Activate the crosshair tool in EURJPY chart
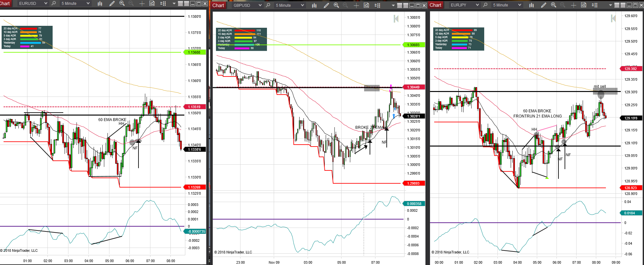 573,5
